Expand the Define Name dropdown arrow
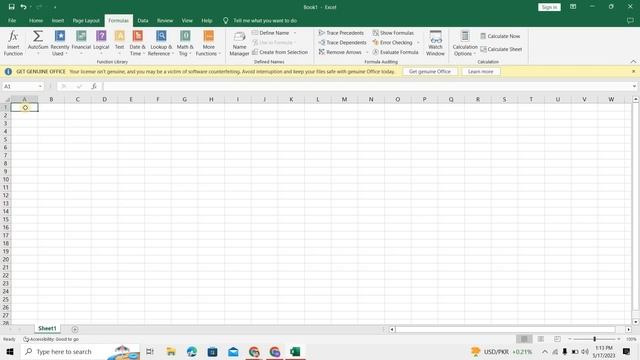640x360 pixels. point(295,33)
